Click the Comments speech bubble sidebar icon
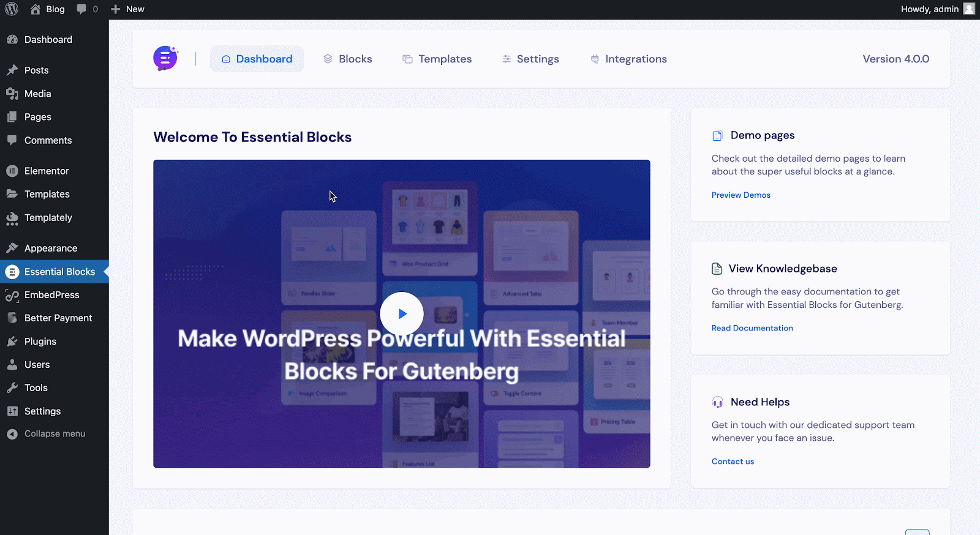Screen dimensions: 980x535 click(12, 140)
